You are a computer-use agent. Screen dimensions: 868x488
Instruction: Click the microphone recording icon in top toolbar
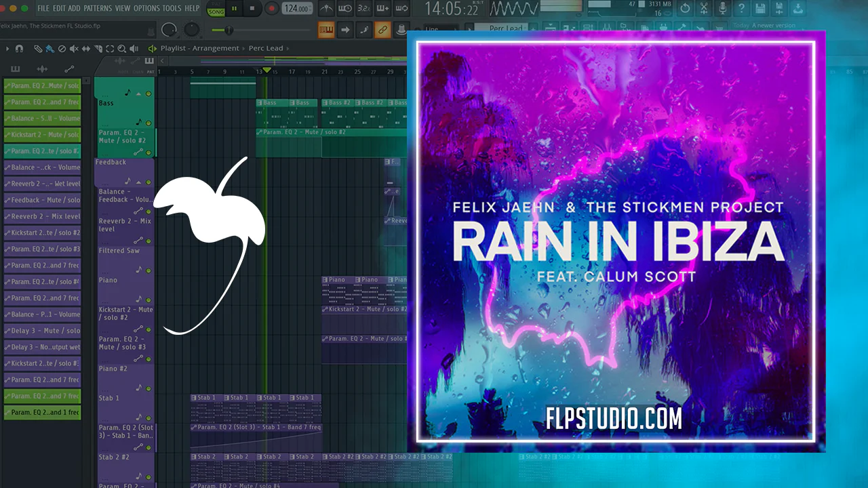[x=723, y=9]
